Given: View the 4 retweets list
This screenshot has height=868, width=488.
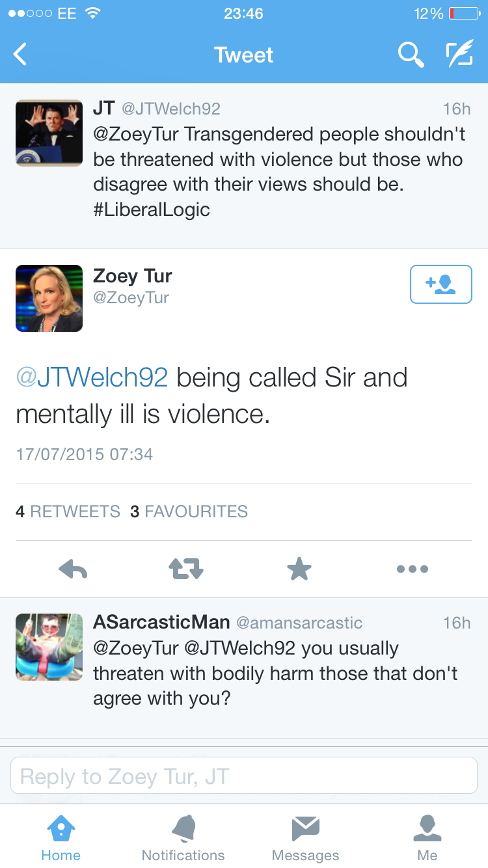Looking at the screenshot, I should (x=68, y=511).
